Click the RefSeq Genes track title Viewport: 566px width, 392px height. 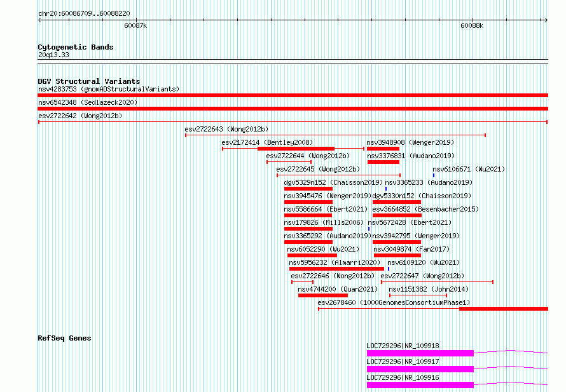click(64, 338)
